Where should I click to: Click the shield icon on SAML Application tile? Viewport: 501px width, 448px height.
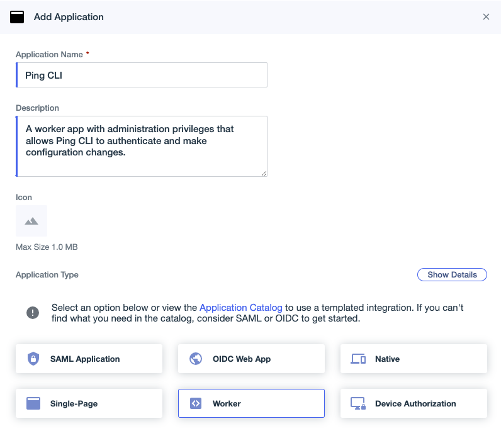coord(33,359)
